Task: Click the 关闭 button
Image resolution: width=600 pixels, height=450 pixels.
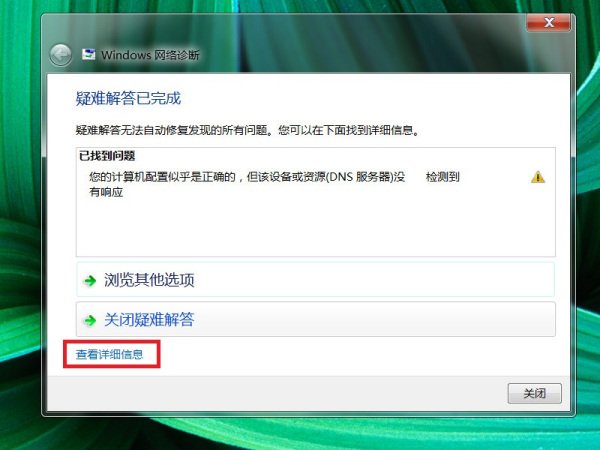Action: pyautogui.click(x=535, y=393)
